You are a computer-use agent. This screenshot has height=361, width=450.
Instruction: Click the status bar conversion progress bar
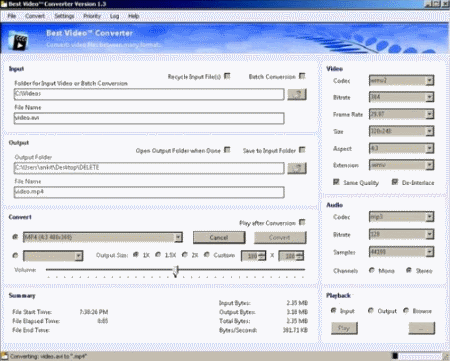pos(417,356)
